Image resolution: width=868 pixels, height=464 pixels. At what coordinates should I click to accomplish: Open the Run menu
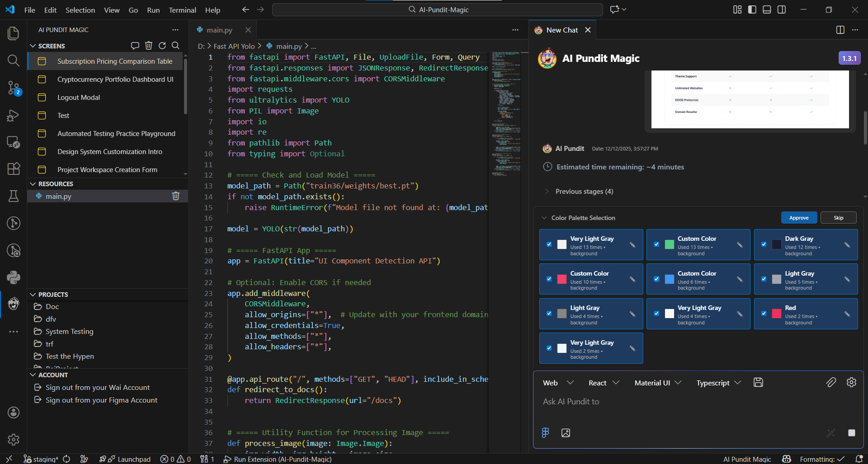(x=153, y=9)
